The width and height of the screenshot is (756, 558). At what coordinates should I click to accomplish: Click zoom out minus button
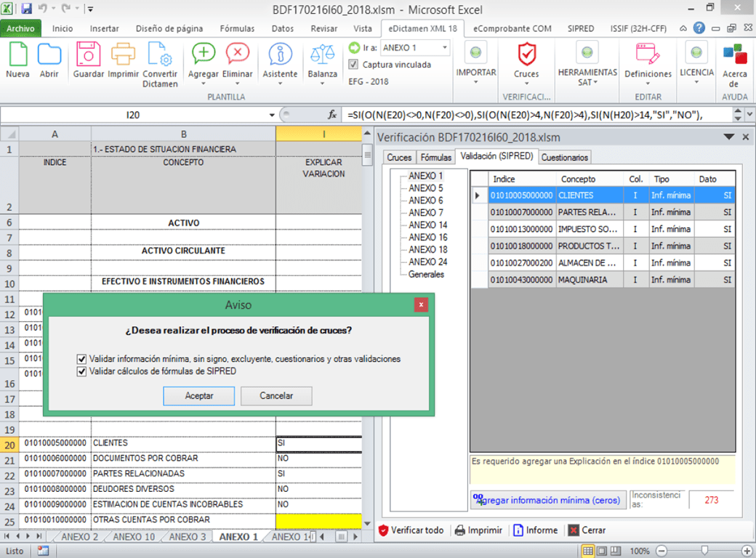click(662, 551)
